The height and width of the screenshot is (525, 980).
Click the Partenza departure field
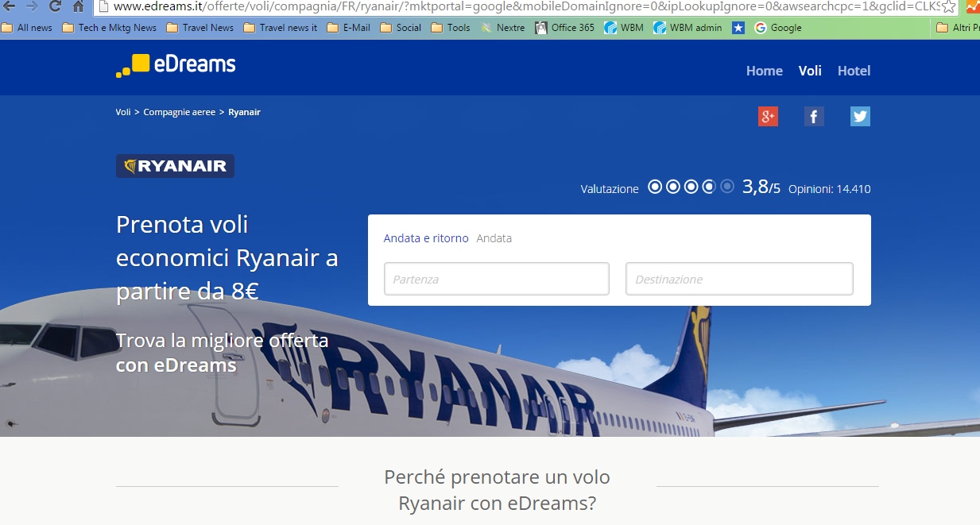(x=497, y=279)
